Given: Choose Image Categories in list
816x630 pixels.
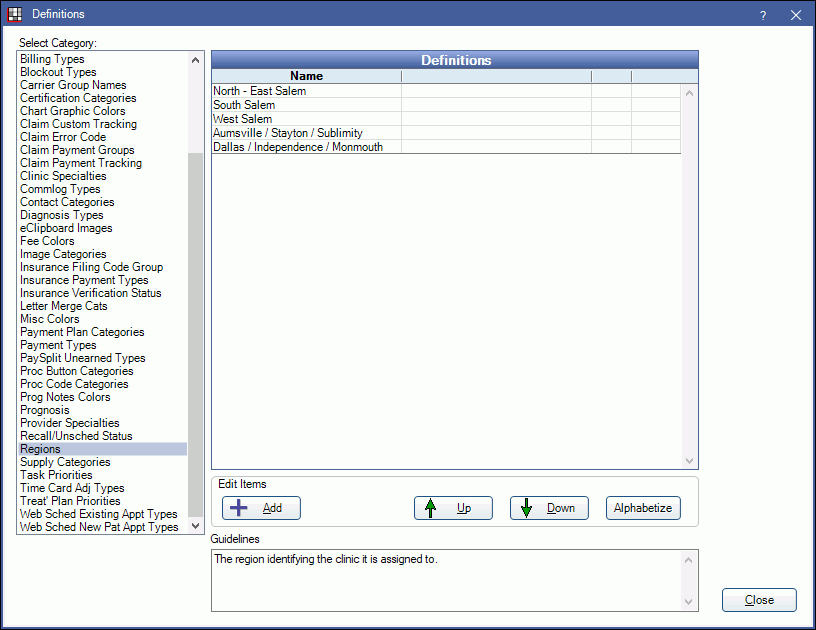Looking at the screenshot, I should coord(103,254).
